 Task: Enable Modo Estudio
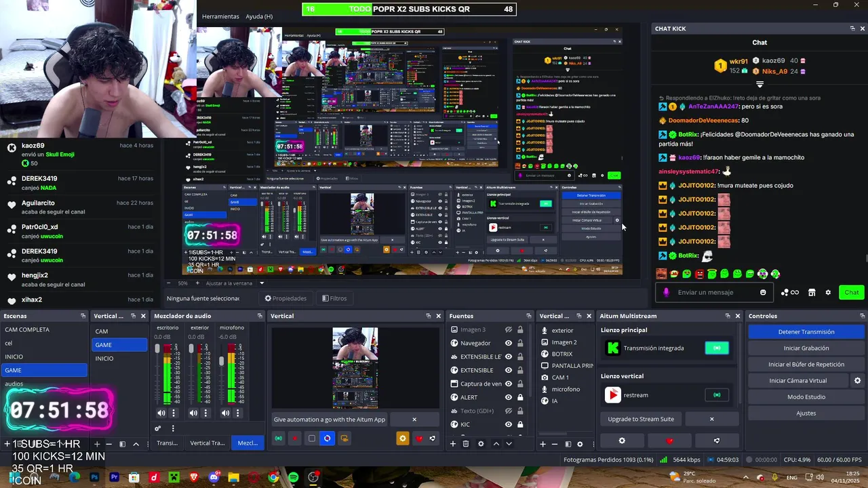(x=806, y=396)
